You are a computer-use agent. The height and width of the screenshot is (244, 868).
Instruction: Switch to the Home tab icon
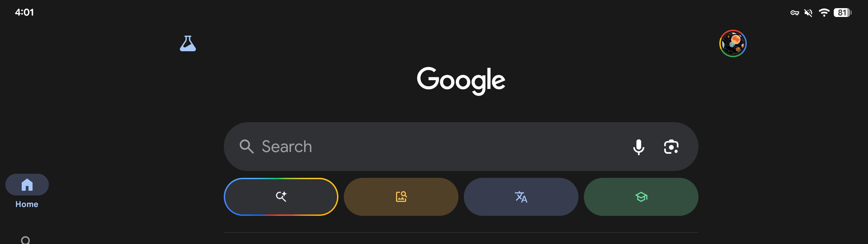[27, 185]
